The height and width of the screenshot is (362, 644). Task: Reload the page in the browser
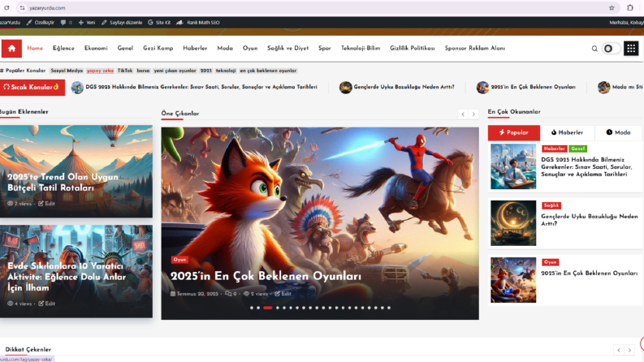click(6, 8)
